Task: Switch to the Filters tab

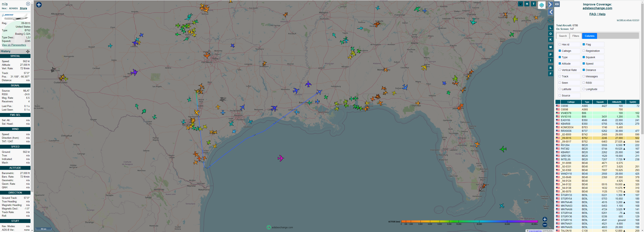Action: tap(575, 36)
